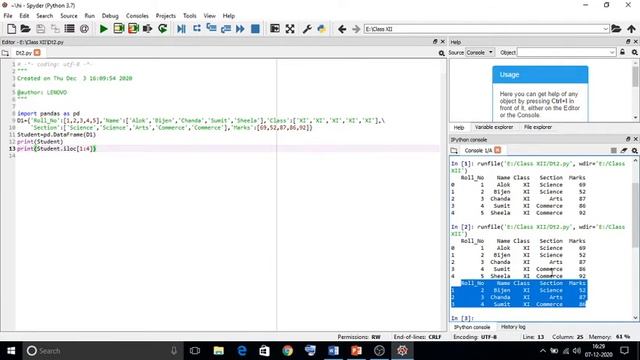
Task: Switch to History log tab
Action: point(513,327)
